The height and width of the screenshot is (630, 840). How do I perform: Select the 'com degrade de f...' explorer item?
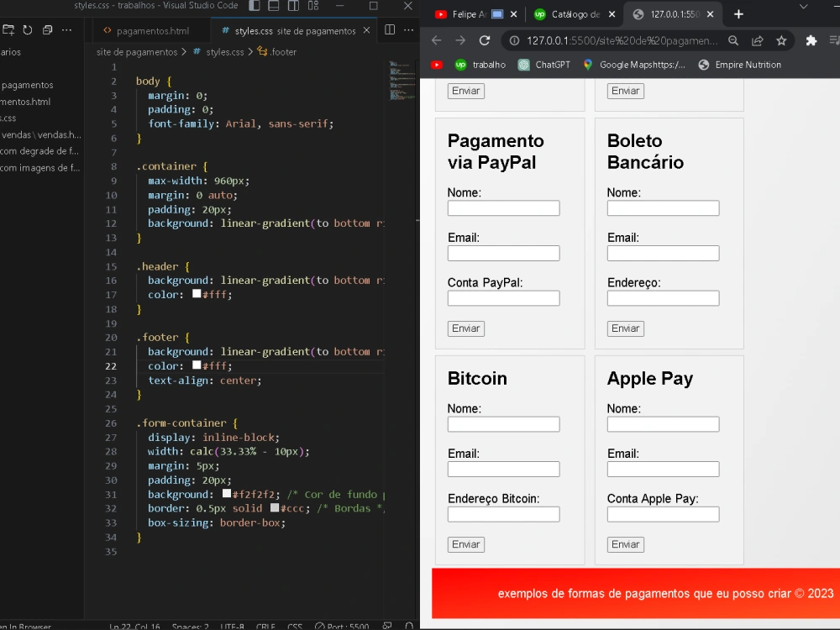tap(39, 151)
